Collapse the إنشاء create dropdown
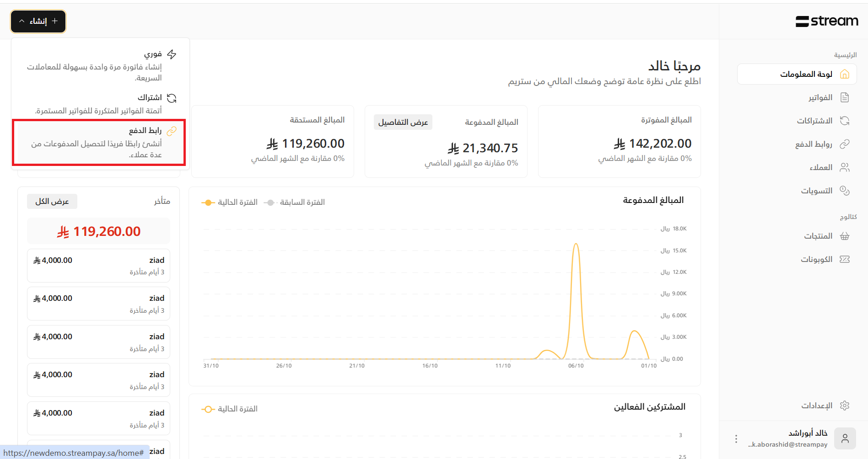868x459 pixels. click(38, 21)
